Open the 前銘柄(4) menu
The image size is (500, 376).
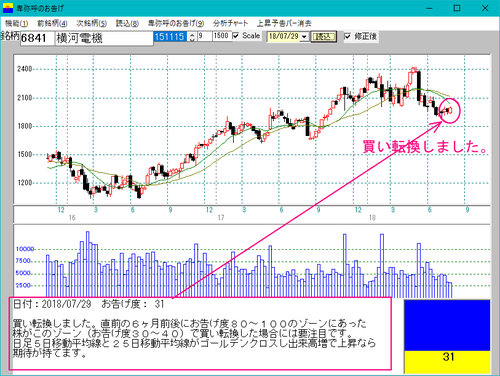click(x=52, y=23)
